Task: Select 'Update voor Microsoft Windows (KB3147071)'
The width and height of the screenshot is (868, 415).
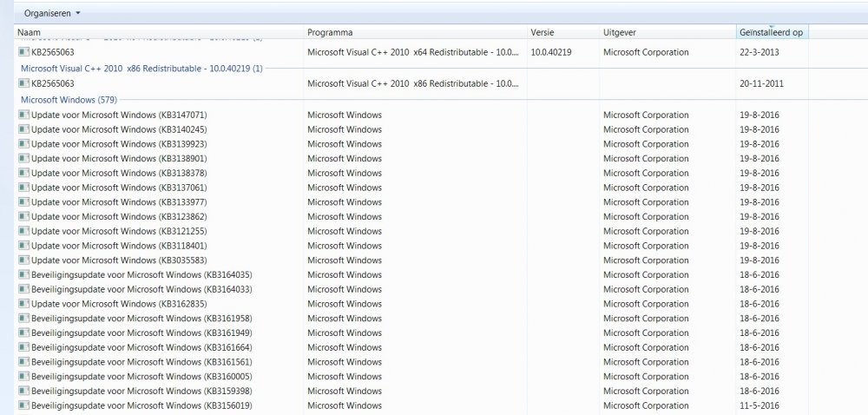Action: [x=119, y=115]
